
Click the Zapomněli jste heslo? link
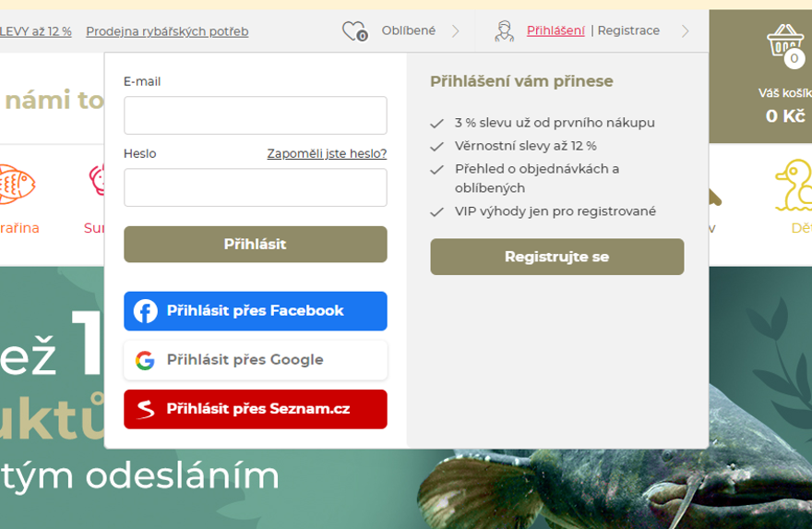[327, 154]
